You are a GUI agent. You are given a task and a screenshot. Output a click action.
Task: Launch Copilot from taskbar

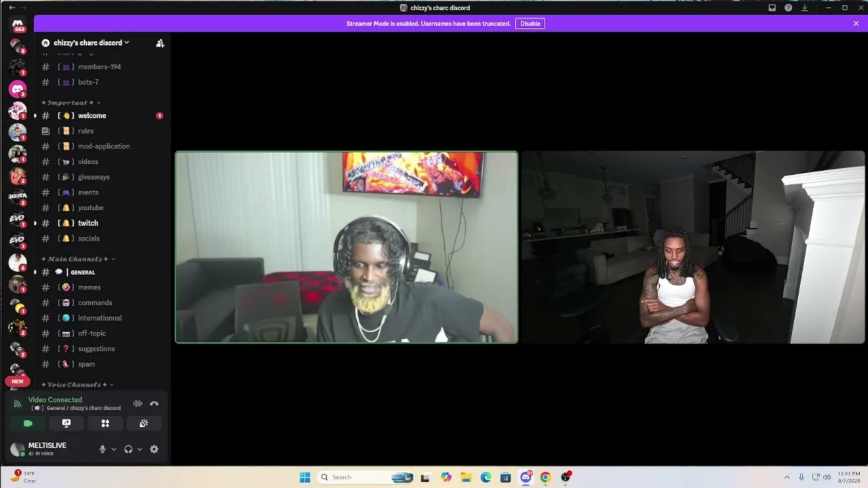coord(446,477)
